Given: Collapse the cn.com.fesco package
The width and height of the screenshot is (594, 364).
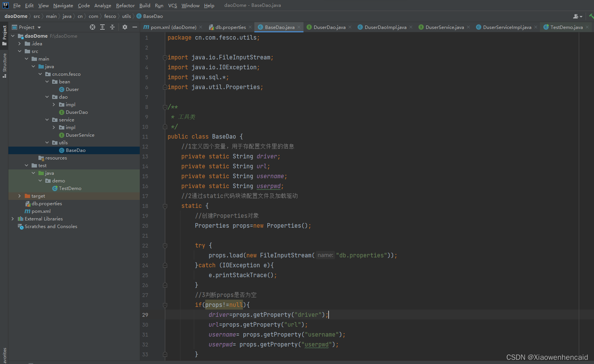Looking at the screenshot, I should click(x=40, y=74).
